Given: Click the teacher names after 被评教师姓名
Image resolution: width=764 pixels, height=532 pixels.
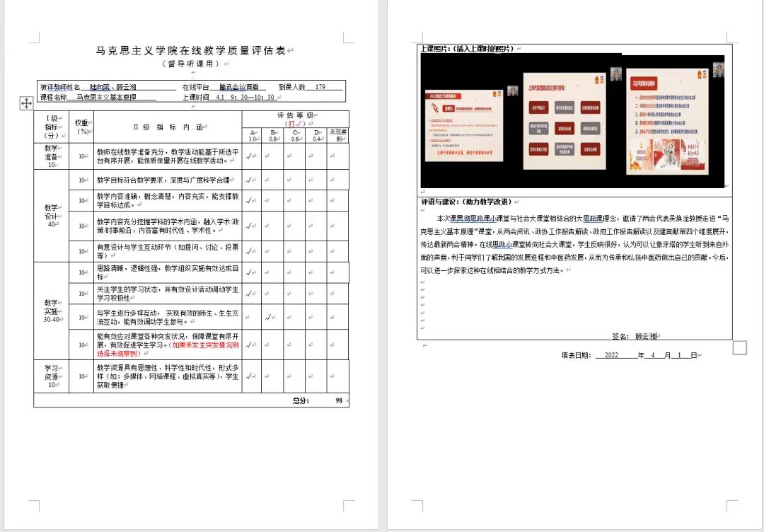Looking at the screenshot, I should tap(113, 87).
